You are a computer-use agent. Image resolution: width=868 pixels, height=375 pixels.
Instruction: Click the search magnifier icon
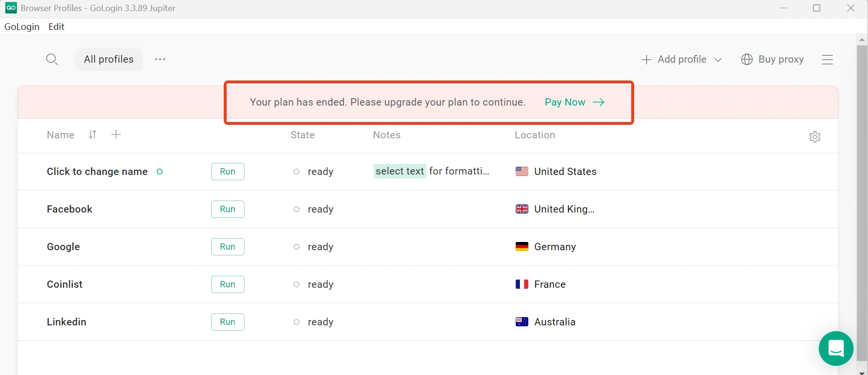tap(52, 59)
